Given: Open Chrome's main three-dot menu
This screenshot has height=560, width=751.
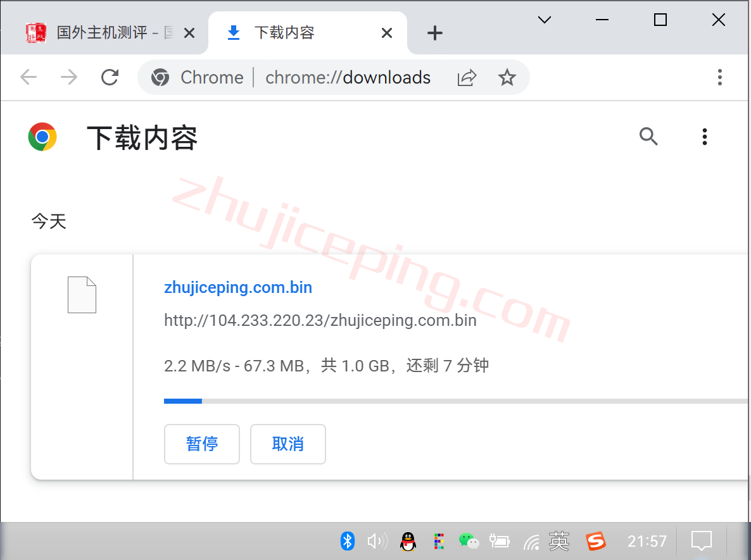Looking at the screenshot, I should coord(719,77).
